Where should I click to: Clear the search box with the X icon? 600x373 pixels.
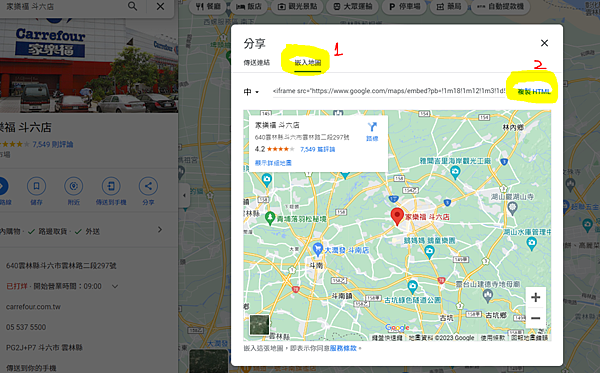click(x=160, y=7)
